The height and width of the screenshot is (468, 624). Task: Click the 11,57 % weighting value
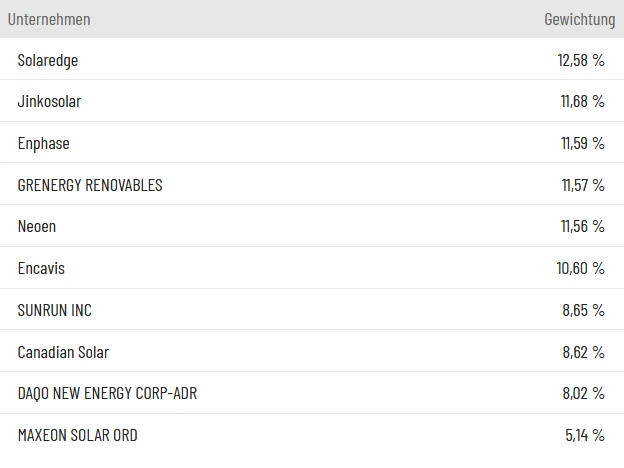[582, 185]
